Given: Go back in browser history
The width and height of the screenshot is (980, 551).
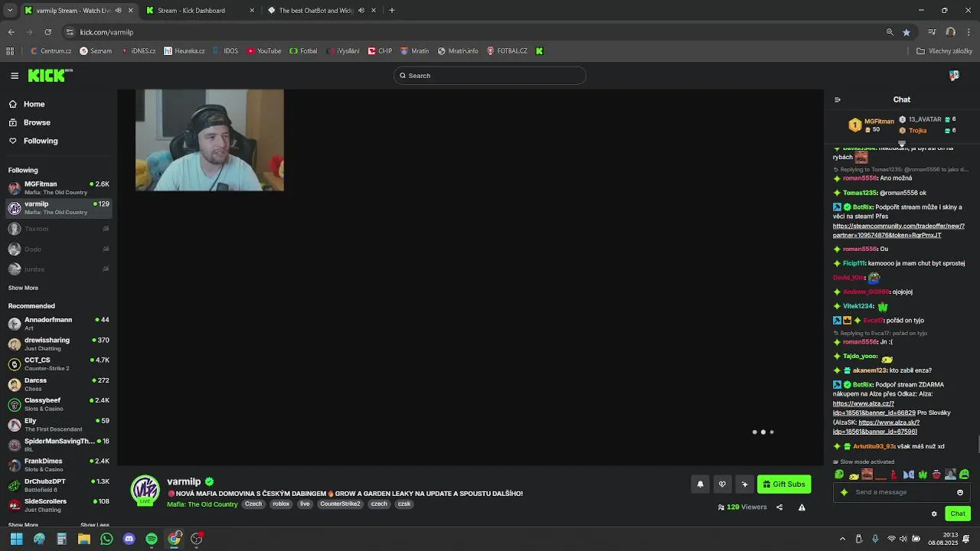Looking at the screenshot, I should click(11, 32).
